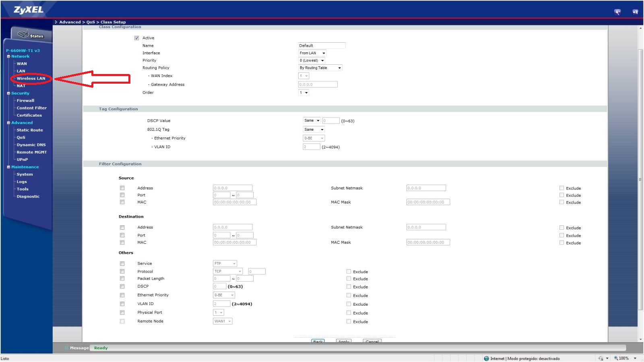Collapse the Security tree section

(x=8, y=93)
